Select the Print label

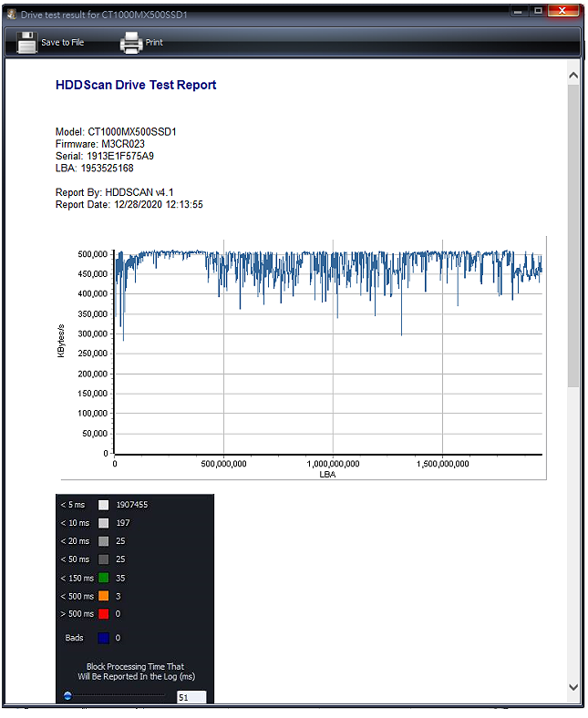[154, 43]
